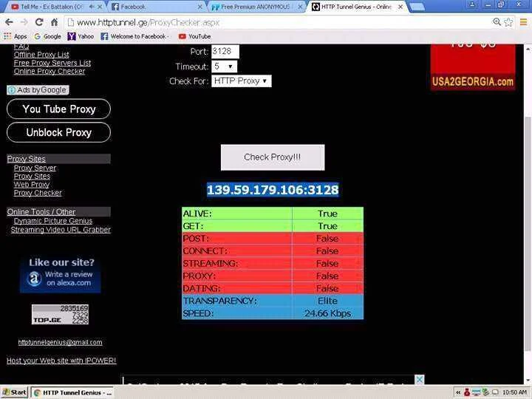Click the browser forward arrow
This screenshot has width=532, height=399.
(x=24, y=22)
